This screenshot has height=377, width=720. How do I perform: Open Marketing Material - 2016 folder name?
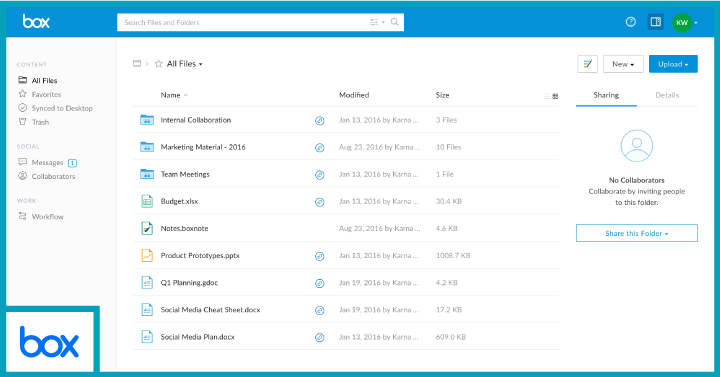203,147
